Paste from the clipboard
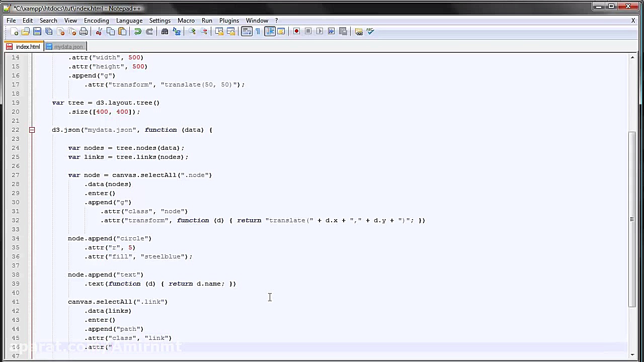 [122, 31]
